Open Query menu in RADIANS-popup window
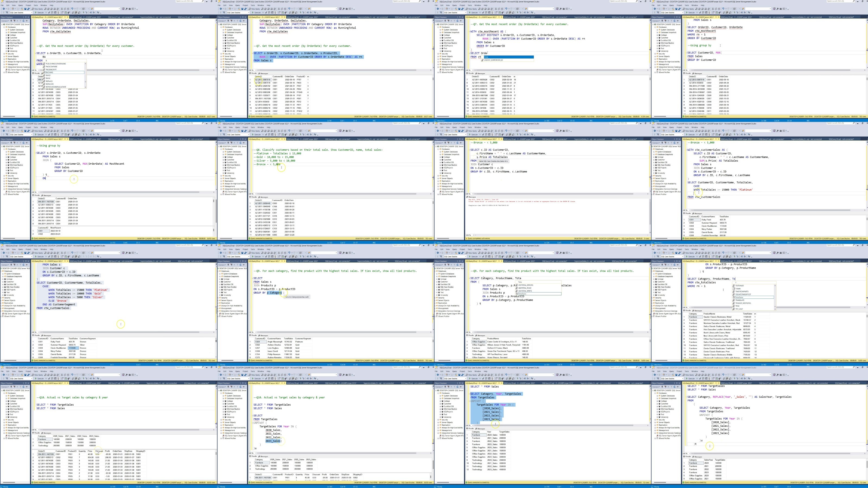 (x=21, y=5)
